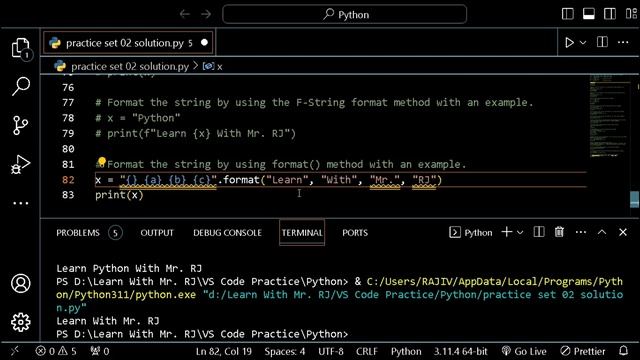Screen dimensions: 640x360
Task: Select the Python terminal shell label
Action: [471, 233]
